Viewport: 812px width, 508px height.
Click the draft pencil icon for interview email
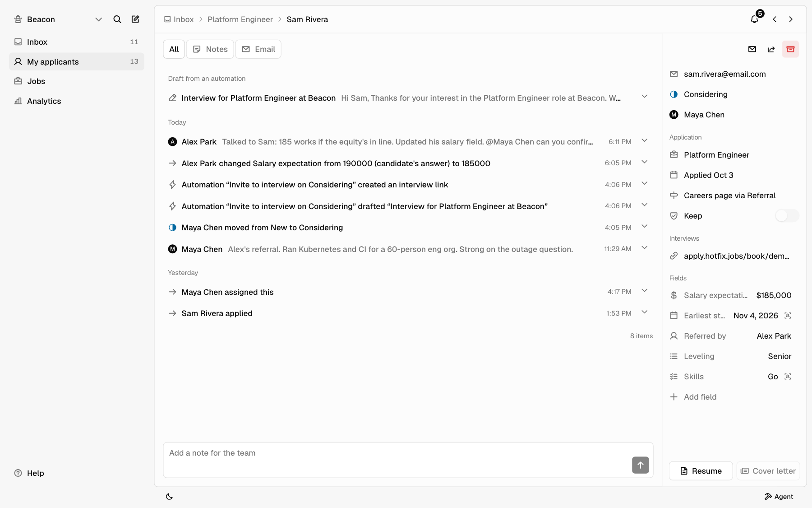172,98
